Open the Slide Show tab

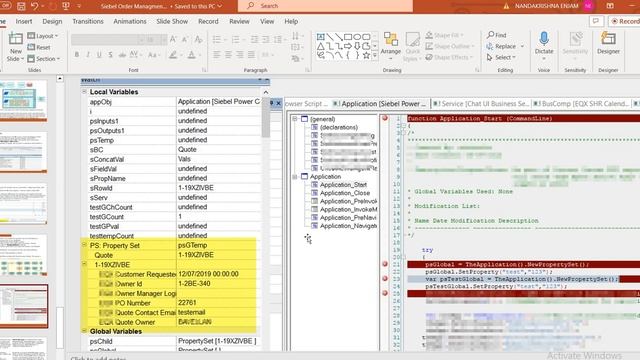point(172,21)
